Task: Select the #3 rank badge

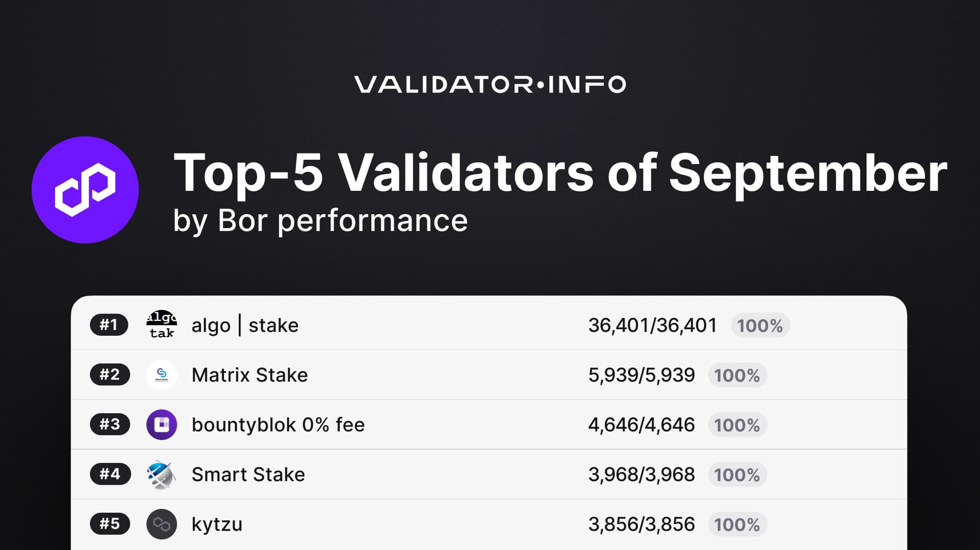Action: point(110,424)
